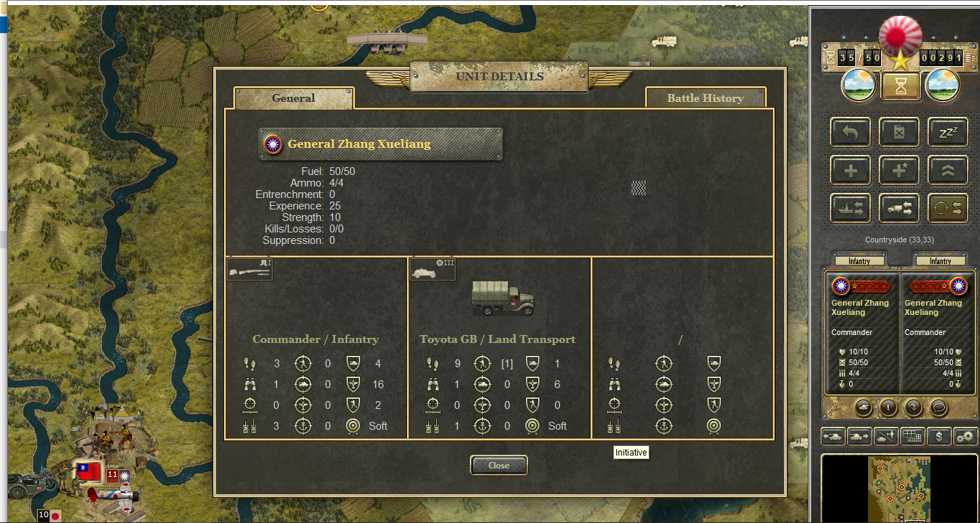The width and height of the screenshot is (980, 523).
Task: Select the General tab
Action: [293, 98]
